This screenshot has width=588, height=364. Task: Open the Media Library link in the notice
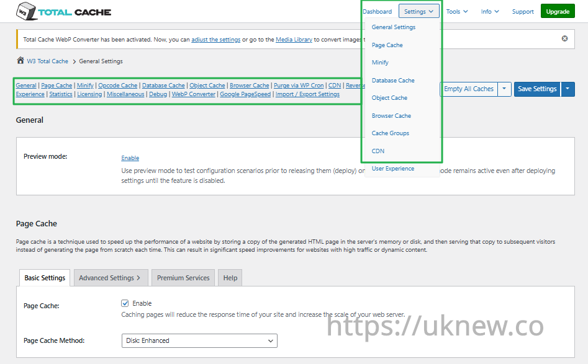294,40
